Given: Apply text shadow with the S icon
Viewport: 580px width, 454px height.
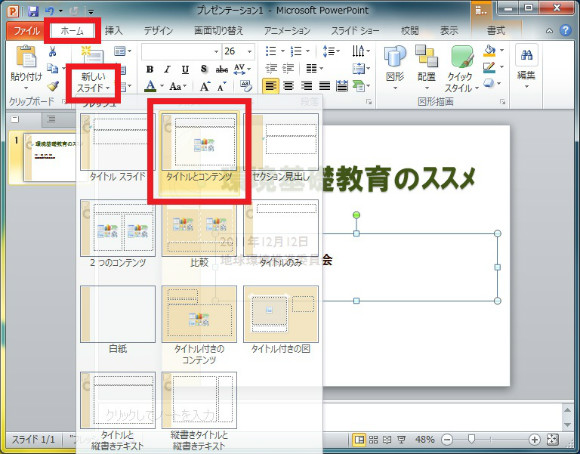Looking at the screenshot, I should coord(204,69).
